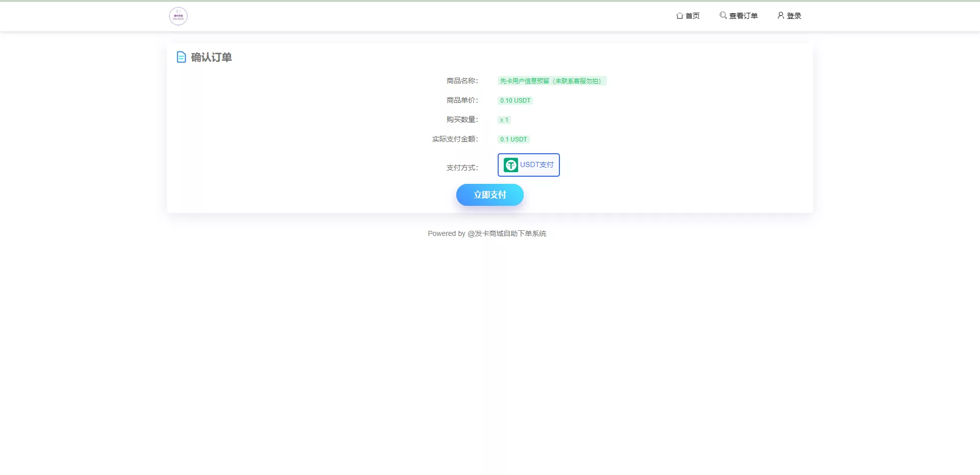
Task: Click the 0.1 USDT actual payment badge
Action: [513, 139]
